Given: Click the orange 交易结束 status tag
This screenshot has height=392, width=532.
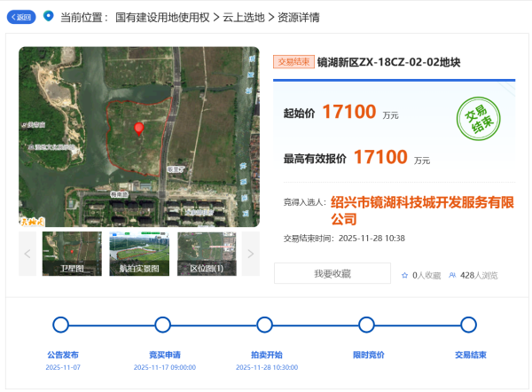Looking at the screenshot, I should coord(293,62).
